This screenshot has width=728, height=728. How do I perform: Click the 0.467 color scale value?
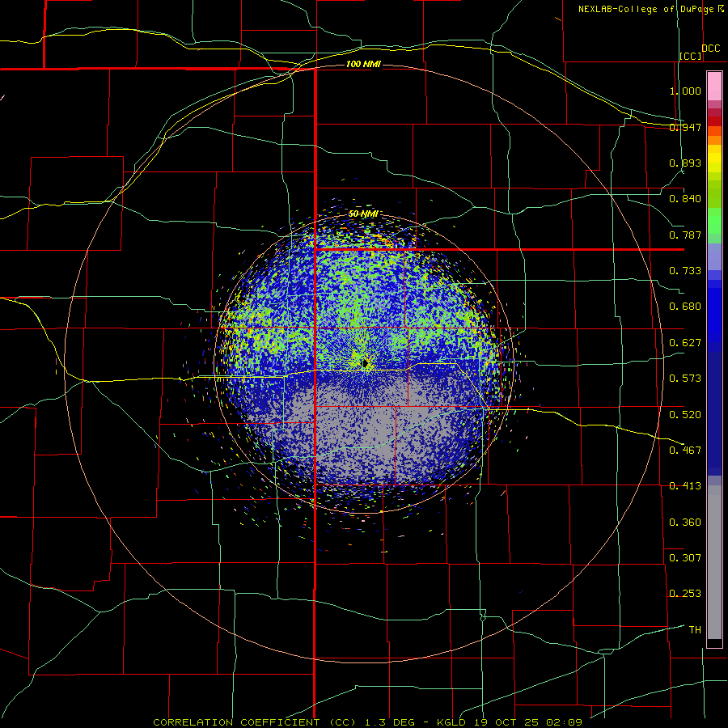pyautogui.click(x=685, y=451)
